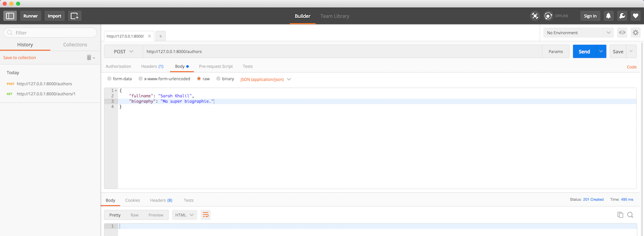
Task: Toggle the sidebar panel icon
Action: click(x=10, y=16)
